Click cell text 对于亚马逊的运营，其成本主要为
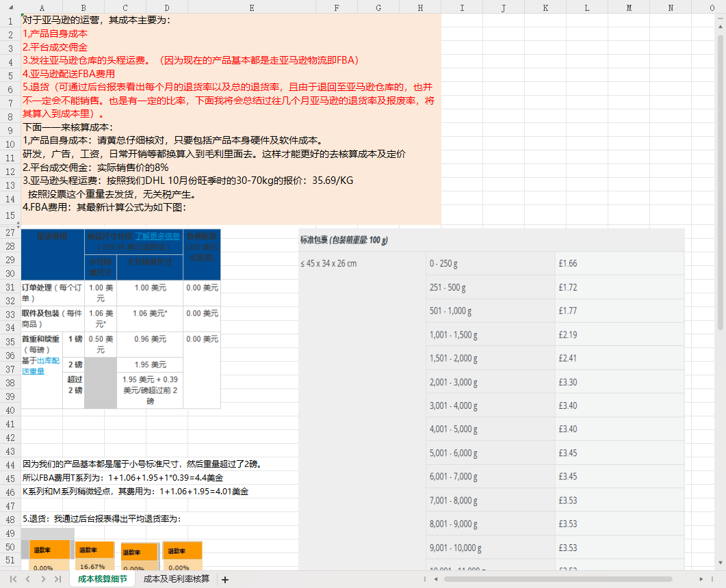 tap(96, 20)
